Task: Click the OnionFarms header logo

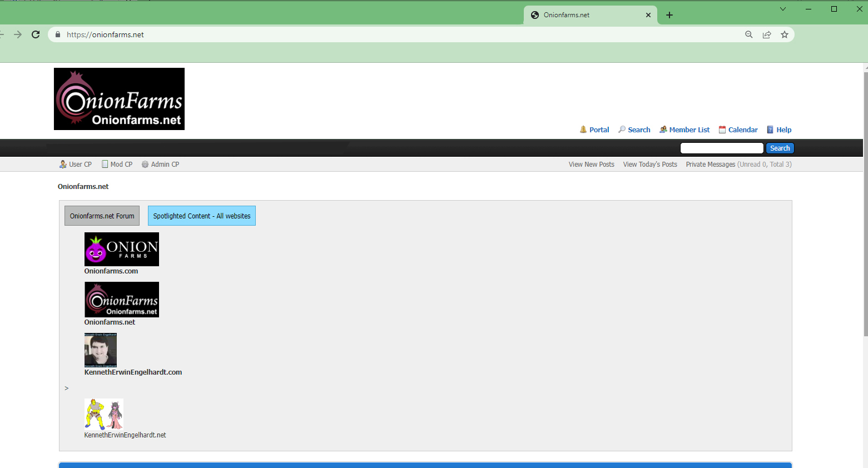Action: 119,99
